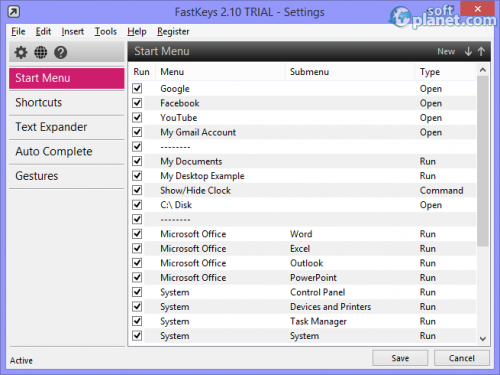Select the Google row

click(302, 88)
